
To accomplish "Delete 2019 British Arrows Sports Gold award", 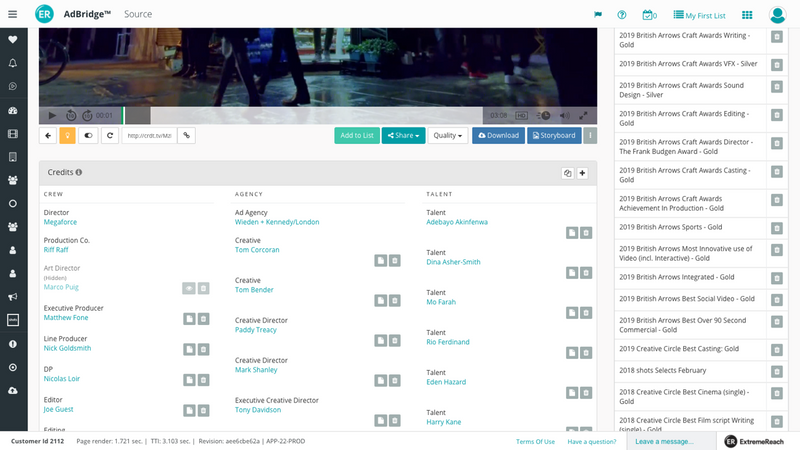I will 777,228.
